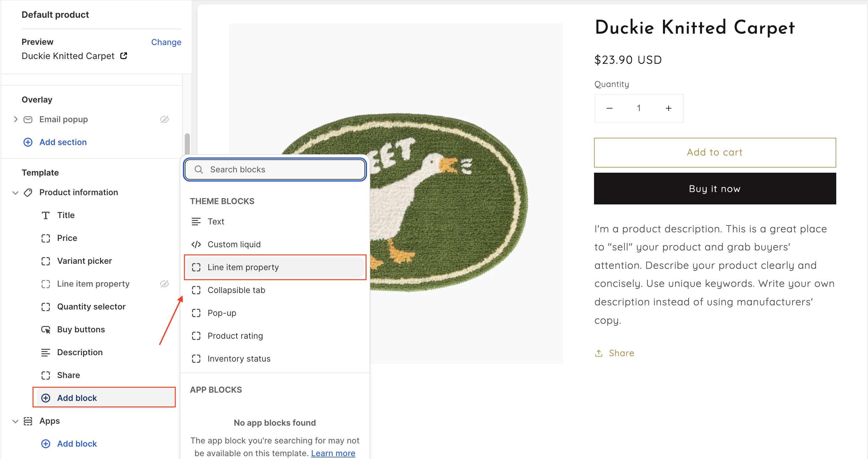Image resolution: width=868 pixels, height=459 pixels.
Task: Choose Collapsible tab block from list
Action: pyautogui.click(x=236, y=290)
